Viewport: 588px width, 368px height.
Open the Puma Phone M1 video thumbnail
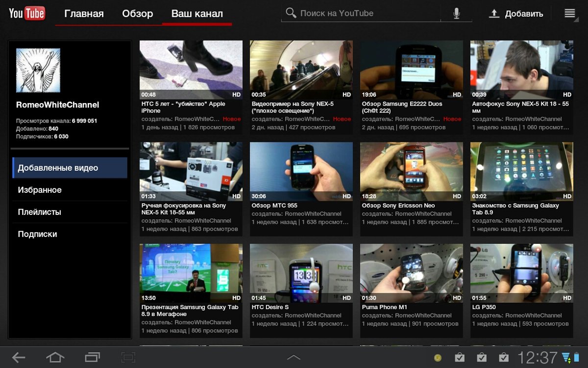[412, 273]
